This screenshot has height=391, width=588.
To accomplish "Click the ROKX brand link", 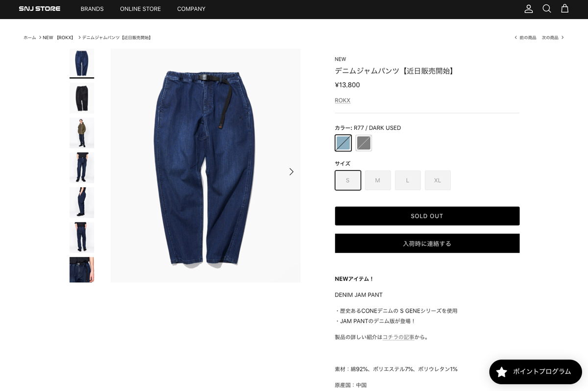I will 343,100.
